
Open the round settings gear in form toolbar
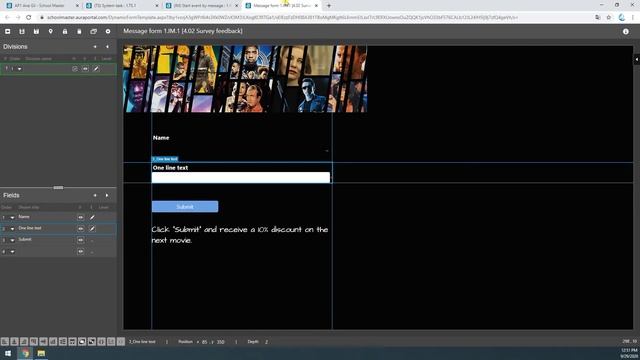[x=108, y=31]
